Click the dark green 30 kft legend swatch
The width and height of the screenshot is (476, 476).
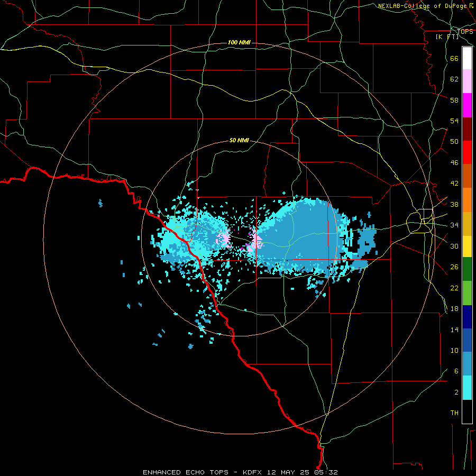click(467, 269)
